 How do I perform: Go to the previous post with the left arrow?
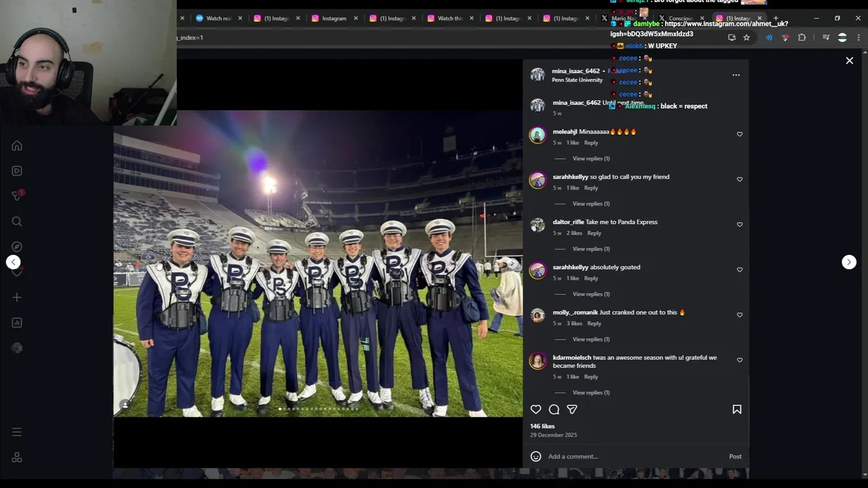click(13, 262)
